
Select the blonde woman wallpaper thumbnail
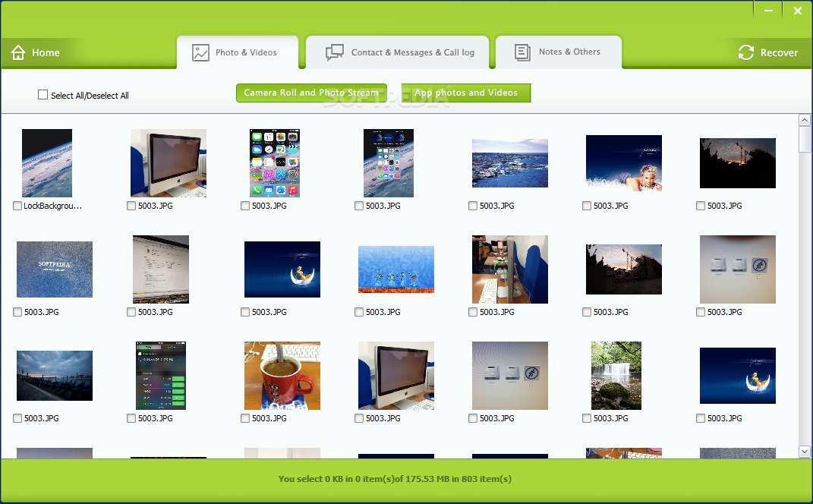624,163
